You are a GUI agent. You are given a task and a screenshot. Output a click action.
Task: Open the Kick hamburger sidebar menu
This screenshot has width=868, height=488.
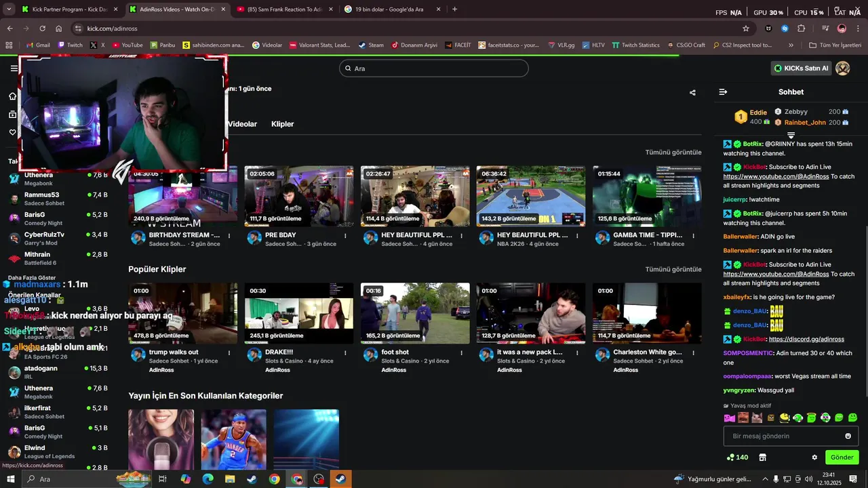pyautogui.click(x=14, y=68)
